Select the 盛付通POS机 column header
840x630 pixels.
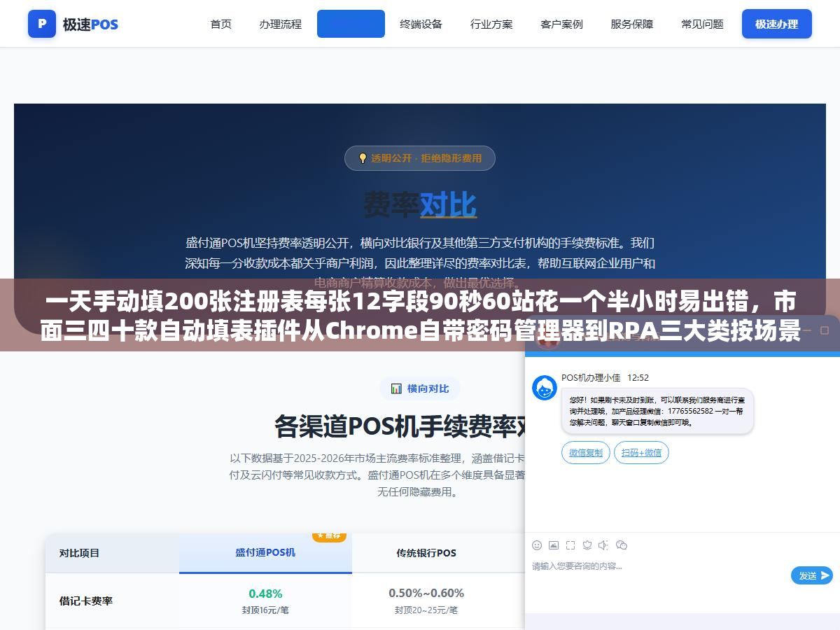point(265,552)
